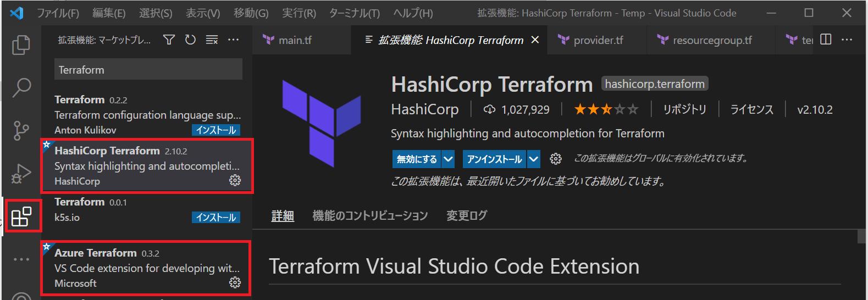Open the Source Control view
Screen dimensions: 868x300
(21, 131)
